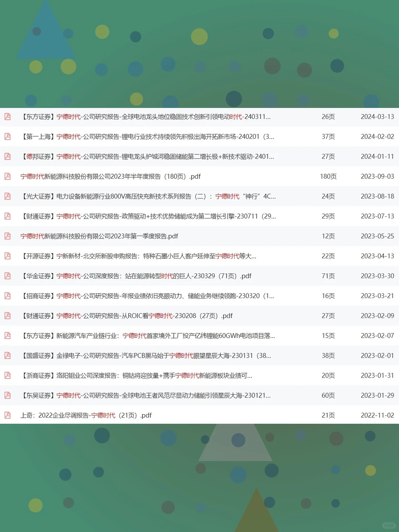Click PDF icon beside 东吴证券 全球电池王者 report

[7, 396]
